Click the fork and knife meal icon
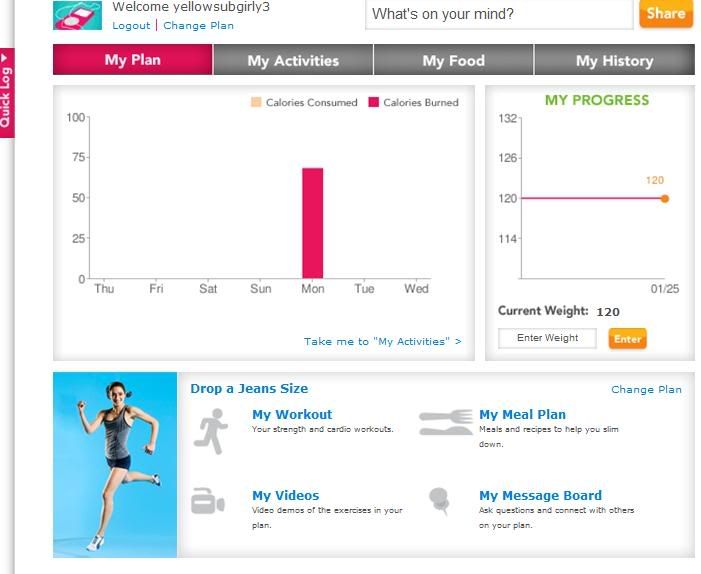Viewport: 701px width, 574px height. [x=445, y=422]
